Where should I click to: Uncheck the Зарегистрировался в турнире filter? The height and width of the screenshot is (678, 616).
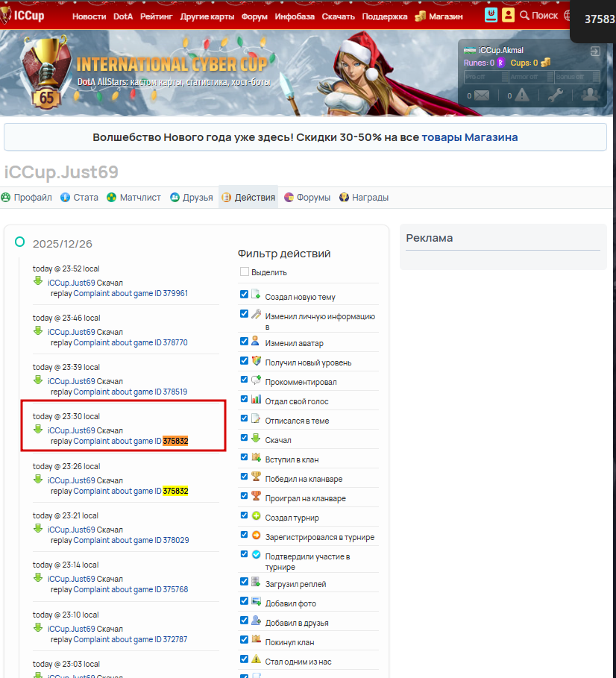pos(244,535)
